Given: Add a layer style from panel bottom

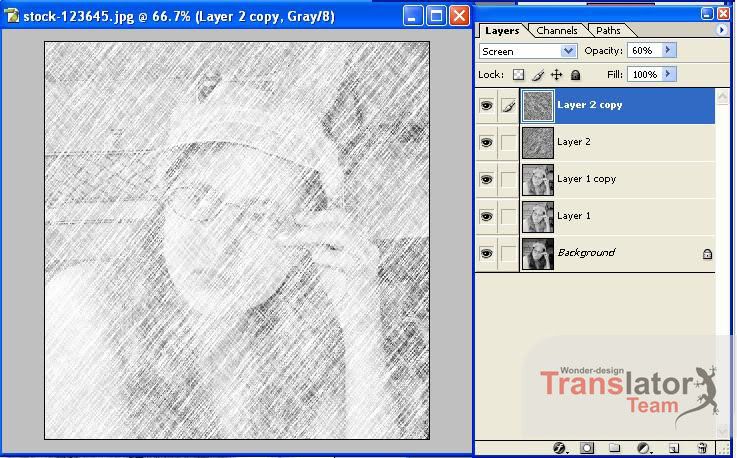Looking at the screenshot, I should [559, 448].
